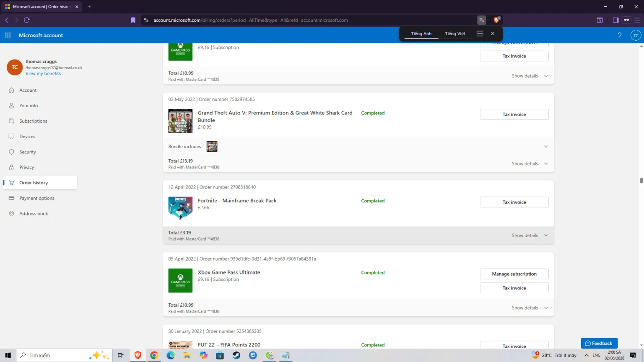Click Manage subscription for 05 April Game Pass
Viewport: 644px width, 362px height.
pos(514,274)
